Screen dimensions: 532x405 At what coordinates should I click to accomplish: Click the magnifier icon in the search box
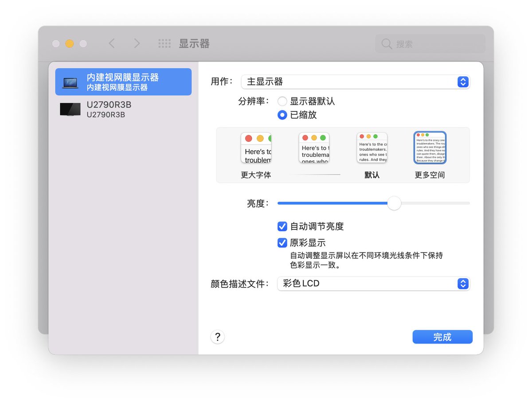click(x=386, y=44)
